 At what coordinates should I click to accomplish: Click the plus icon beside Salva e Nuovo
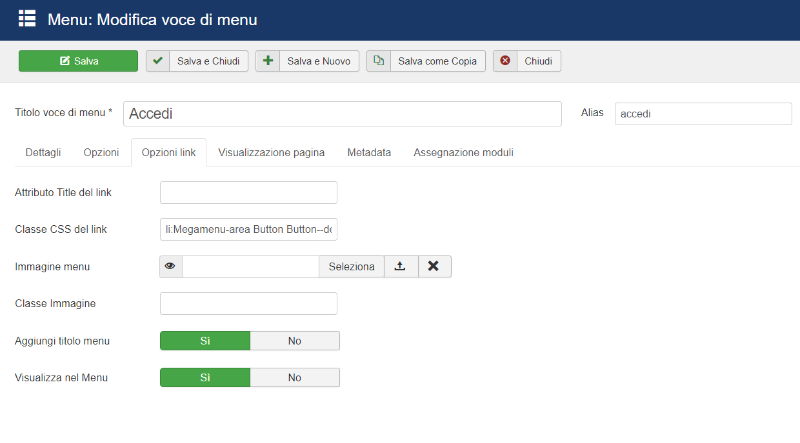267,61
